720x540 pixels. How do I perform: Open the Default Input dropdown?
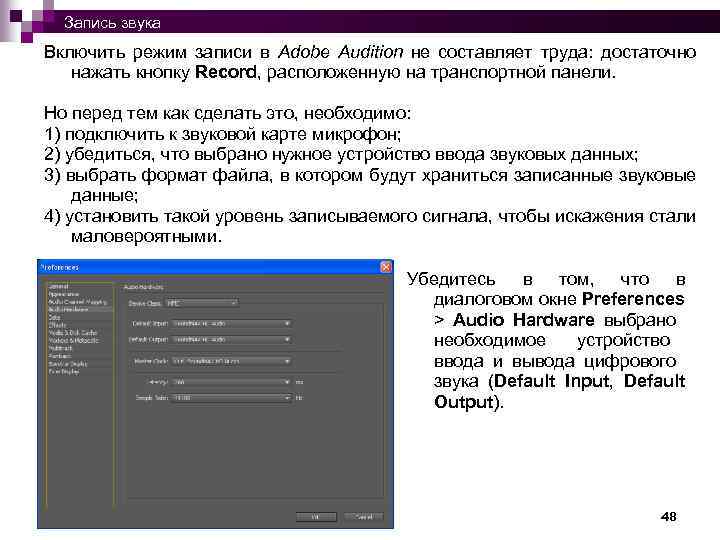pos(232,324)
